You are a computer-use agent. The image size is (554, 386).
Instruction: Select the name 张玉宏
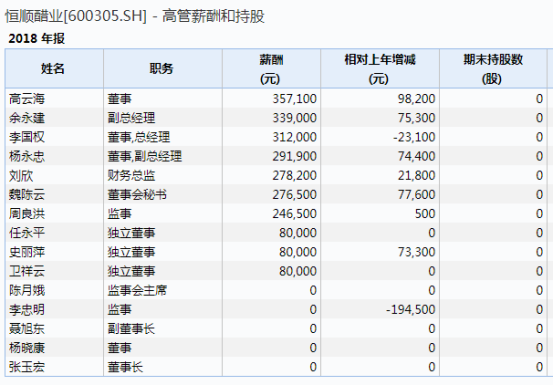point(27,367)
